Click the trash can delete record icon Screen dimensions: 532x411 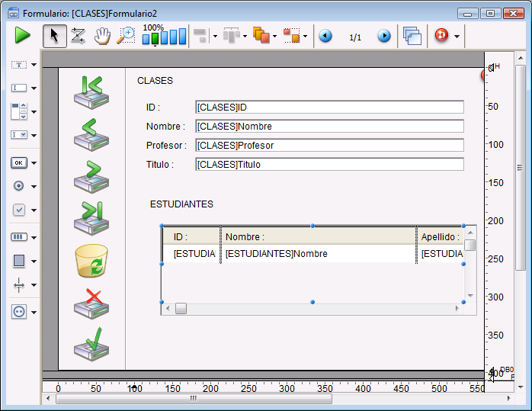point(91,261)
